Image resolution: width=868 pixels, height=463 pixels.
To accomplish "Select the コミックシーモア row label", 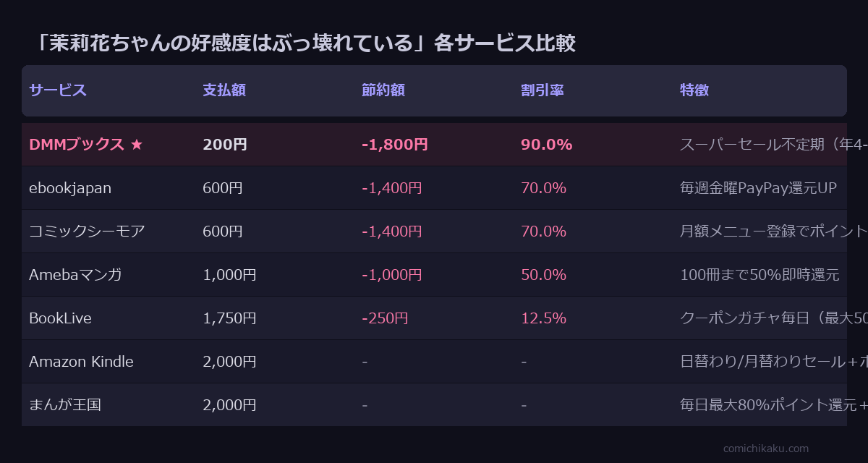I will pyautogui.click(x=87, y=231).
